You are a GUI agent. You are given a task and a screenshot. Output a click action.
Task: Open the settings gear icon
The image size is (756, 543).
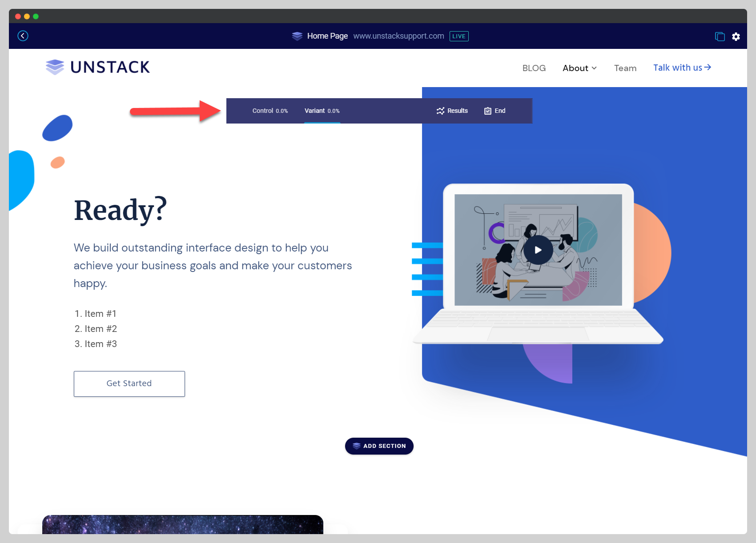click(736, 36)
